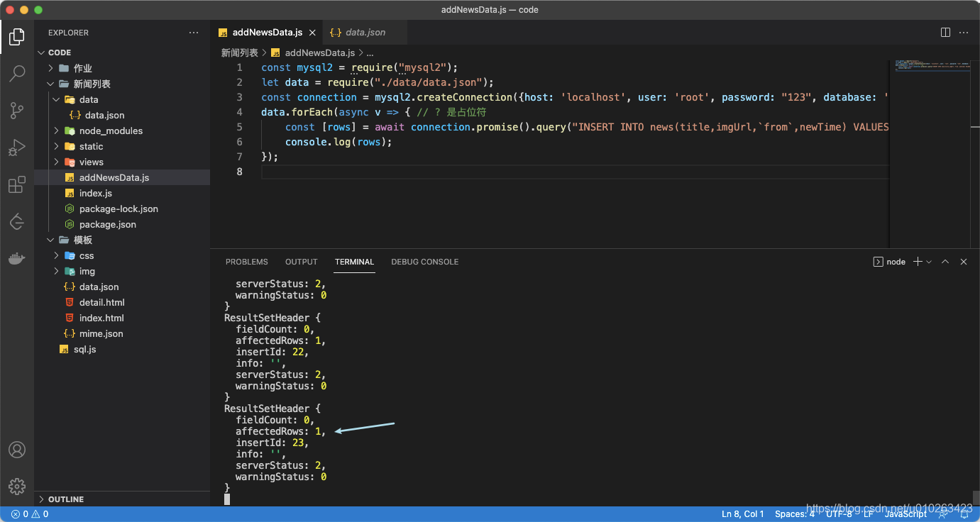Viewport: 980px width, 522px height.
Task: Open detail.html in the explorer
Action: point(122,302)
